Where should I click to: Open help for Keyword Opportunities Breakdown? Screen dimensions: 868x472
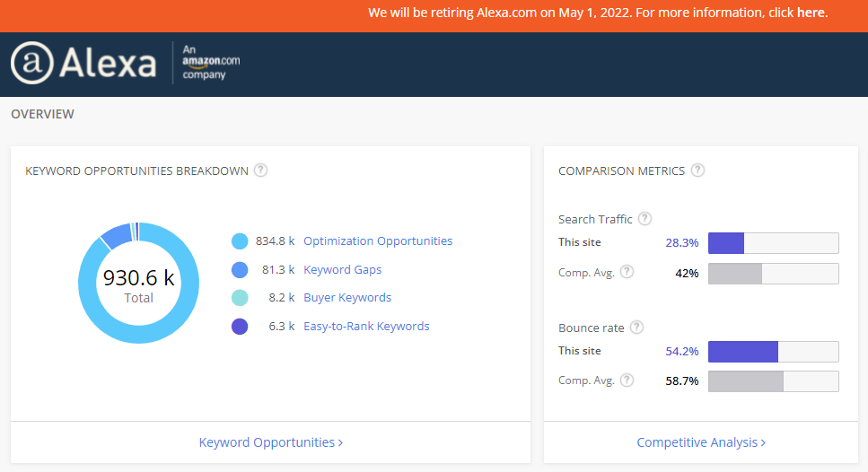point(260,170)
